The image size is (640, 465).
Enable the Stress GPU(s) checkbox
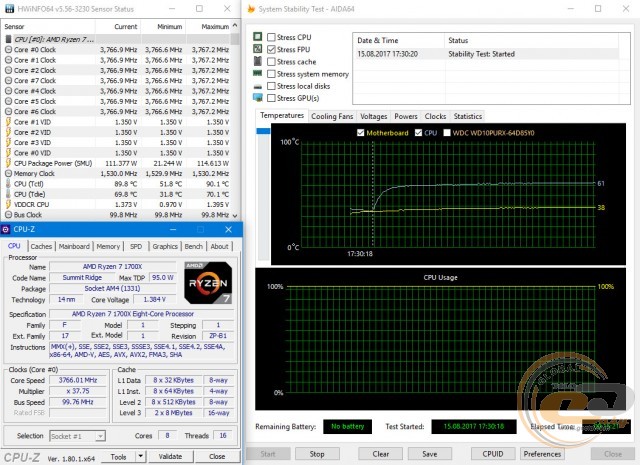[271, 98]
